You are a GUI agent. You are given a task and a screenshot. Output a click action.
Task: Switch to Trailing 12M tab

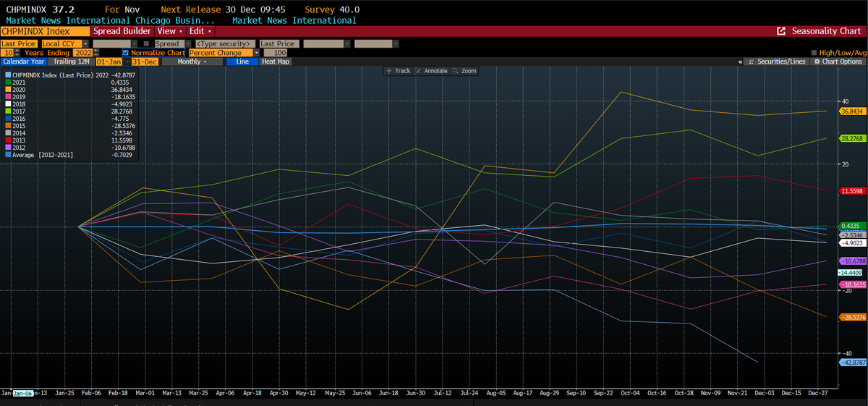[x=71, y=62]
